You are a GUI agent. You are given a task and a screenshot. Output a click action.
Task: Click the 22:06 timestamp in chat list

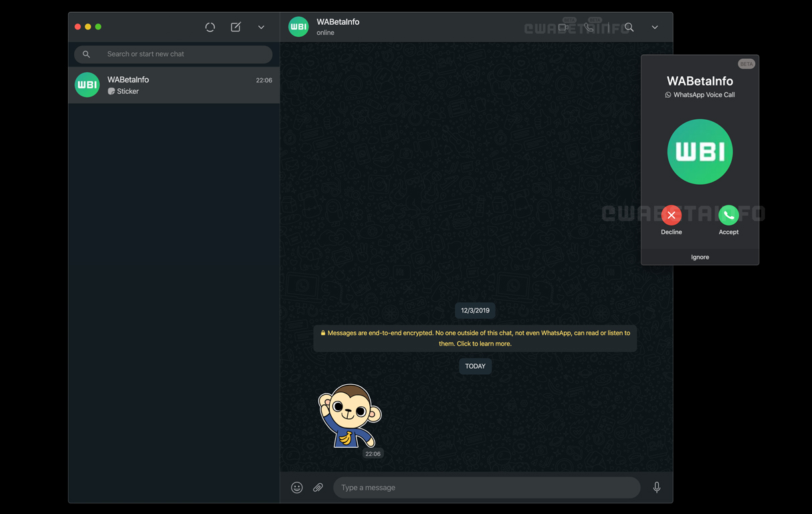tap(264, 80)
